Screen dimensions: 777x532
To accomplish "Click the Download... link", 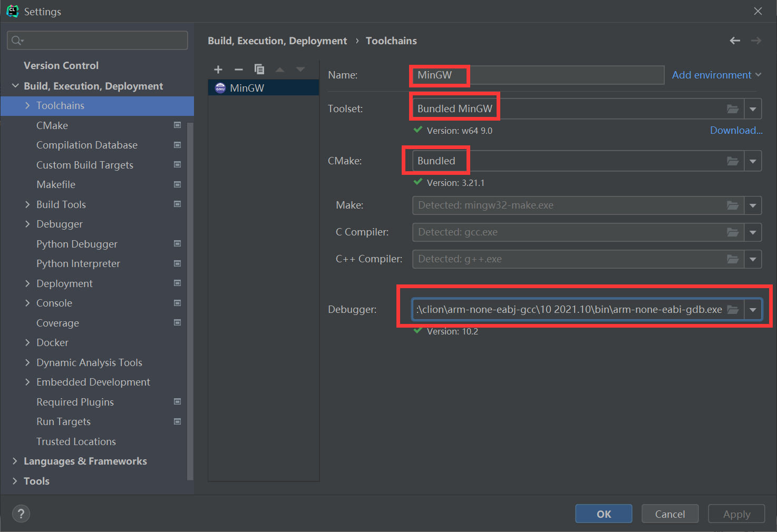I will pyautogui.click(x=736, y=130).
